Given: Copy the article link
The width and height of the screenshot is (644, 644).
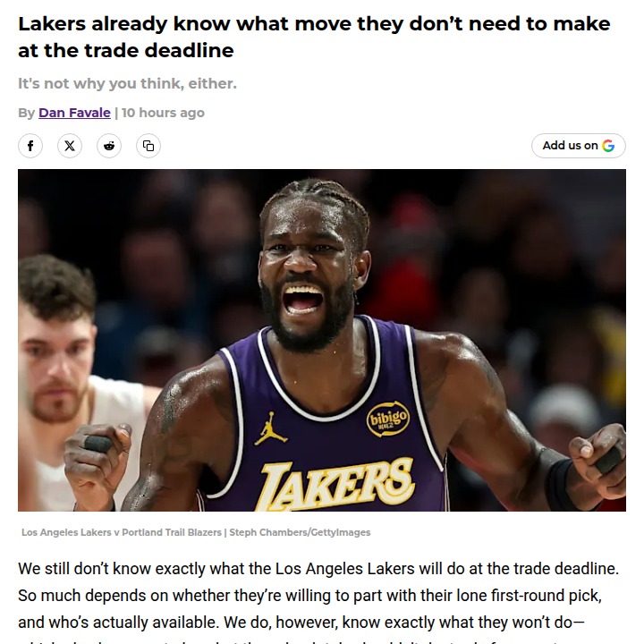Looking at the screenshot, I should [148, 146].
